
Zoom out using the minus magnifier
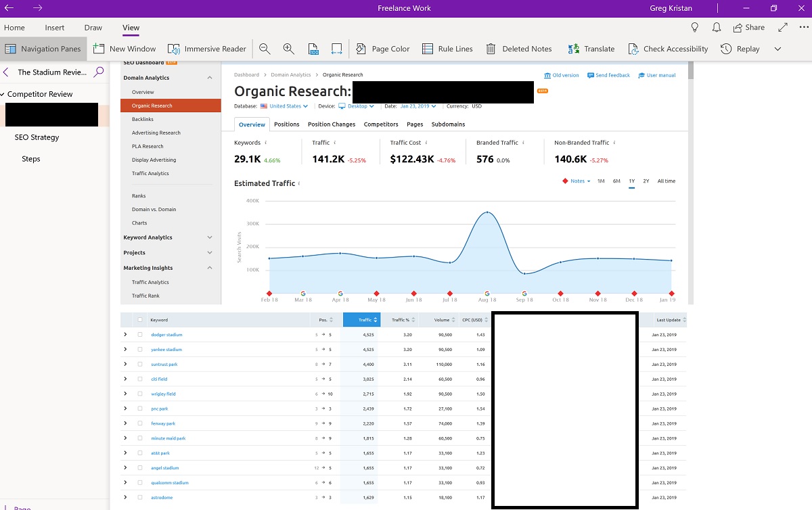tap(265, 49)
